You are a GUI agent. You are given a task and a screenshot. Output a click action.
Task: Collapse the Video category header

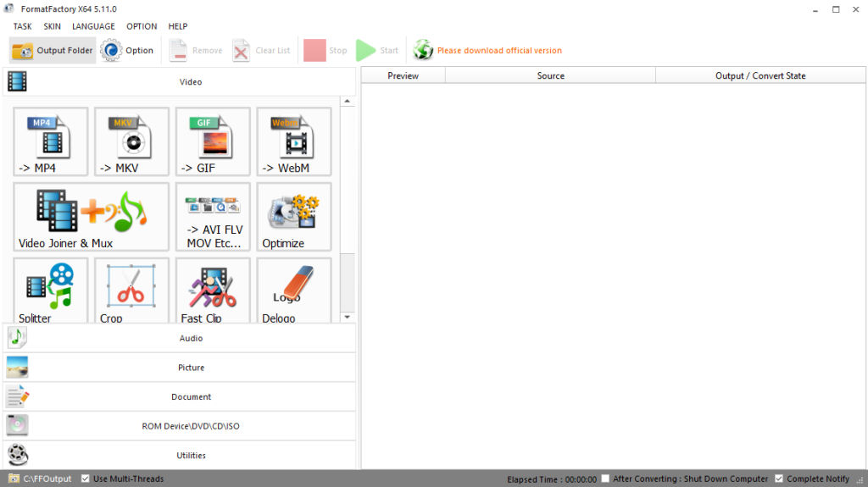(x=180, y=82)
